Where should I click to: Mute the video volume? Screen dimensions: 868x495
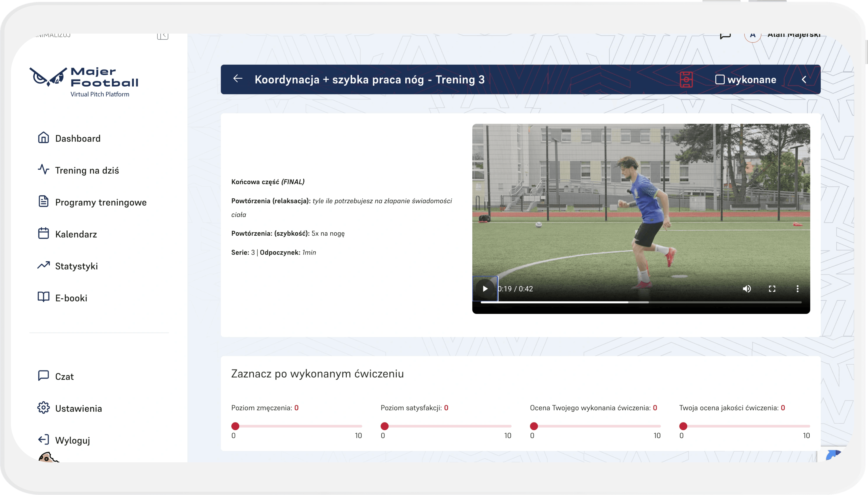pyautogui.click(x=747, y=289)
